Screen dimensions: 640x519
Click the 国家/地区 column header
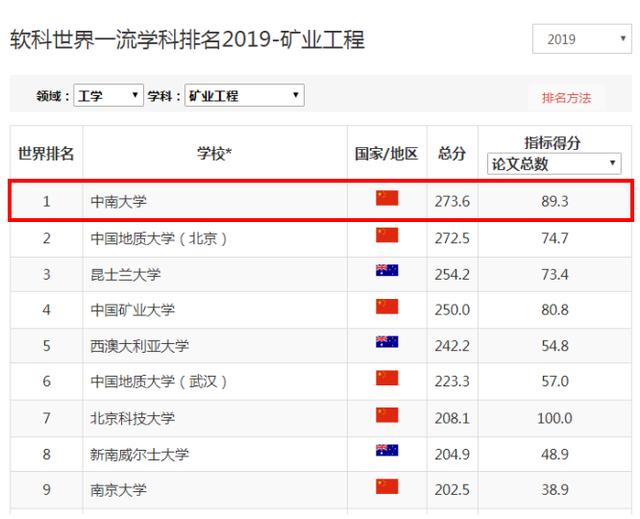pyautogui.click(x=387, y=154)
